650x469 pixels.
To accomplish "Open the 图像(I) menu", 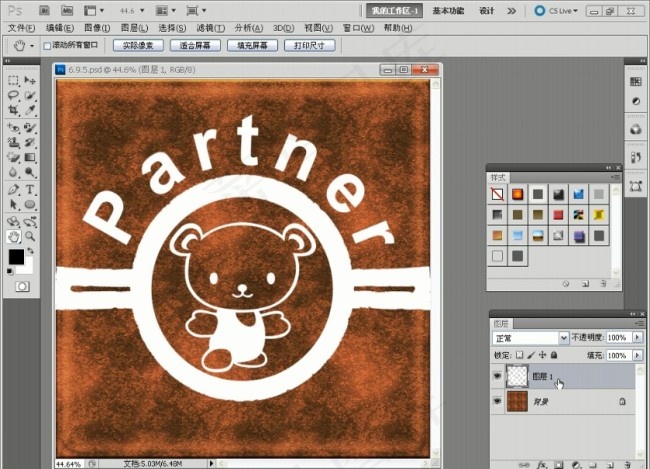I will 96,28.
